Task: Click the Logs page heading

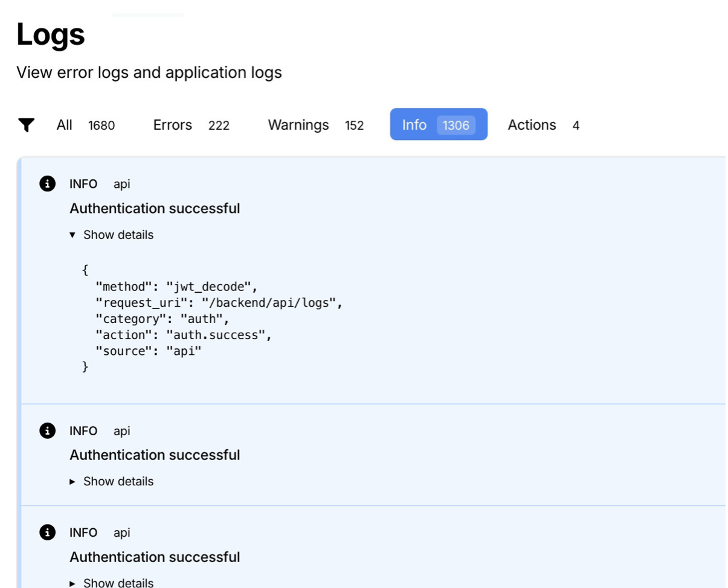Action: pyautogui.click(x=51, y=34)
